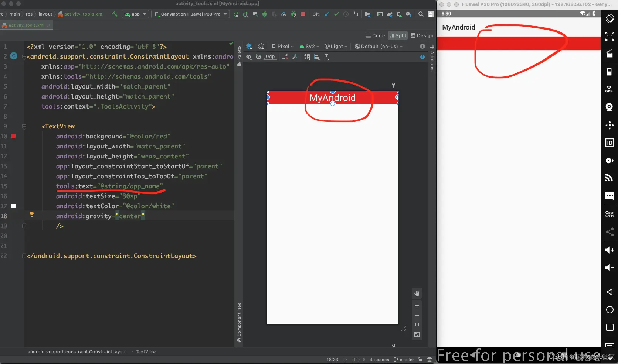Click the guidelines icon in design toolbar

click(x=327, y=57)
